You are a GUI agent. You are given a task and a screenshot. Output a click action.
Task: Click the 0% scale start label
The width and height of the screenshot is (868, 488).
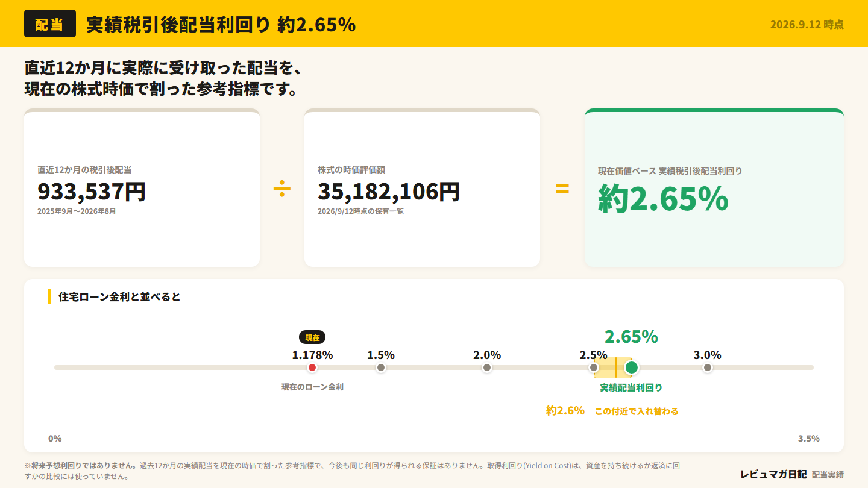click(55, 439)
